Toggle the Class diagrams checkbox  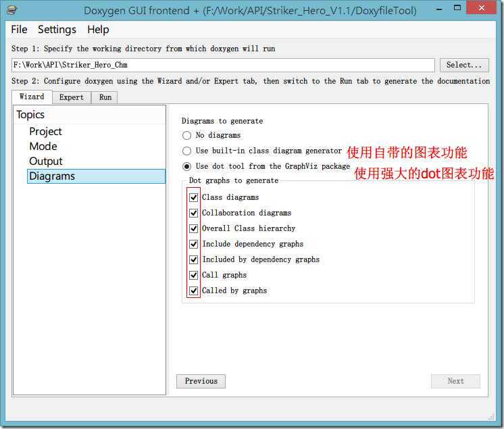(x=193, y=197)
